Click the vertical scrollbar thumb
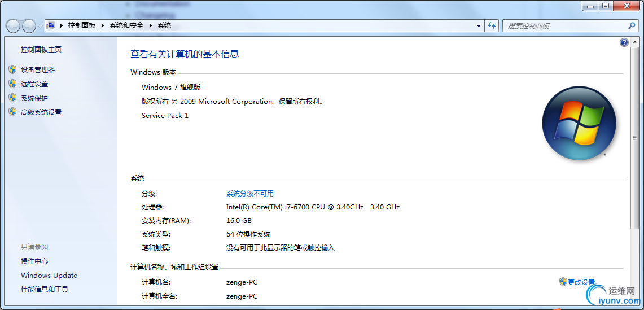 point(634,138)
